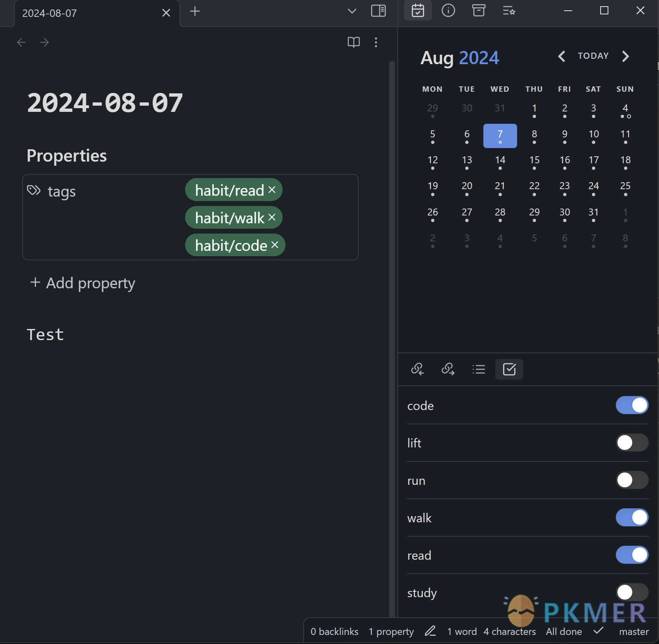
Task: Switch to the outline list view icon
Action: click(478, 369)
